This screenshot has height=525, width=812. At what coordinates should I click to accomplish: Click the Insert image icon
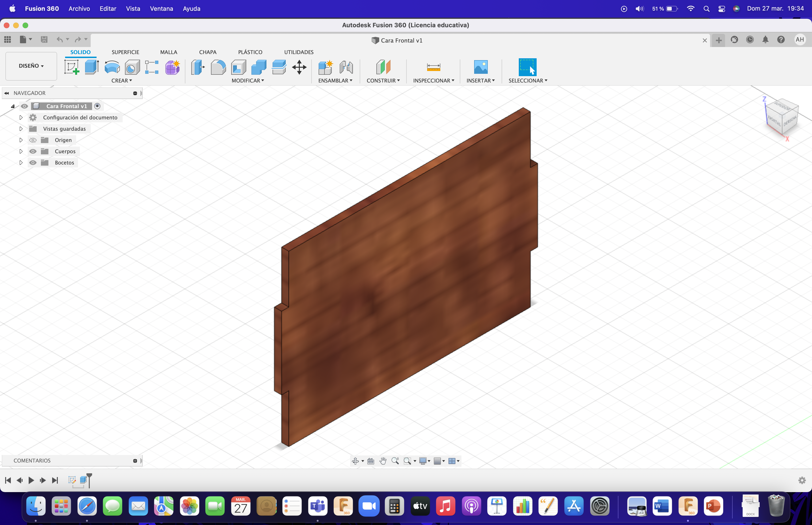point(480,67)
